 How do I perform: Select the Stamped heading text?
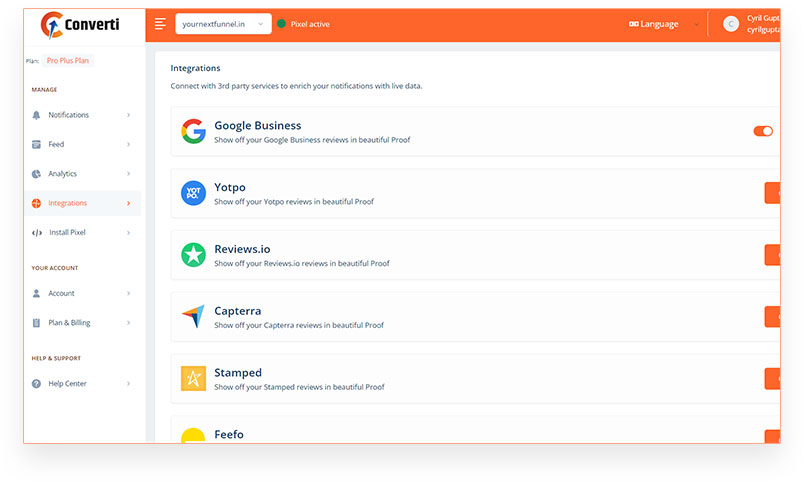tap(238, 373)
